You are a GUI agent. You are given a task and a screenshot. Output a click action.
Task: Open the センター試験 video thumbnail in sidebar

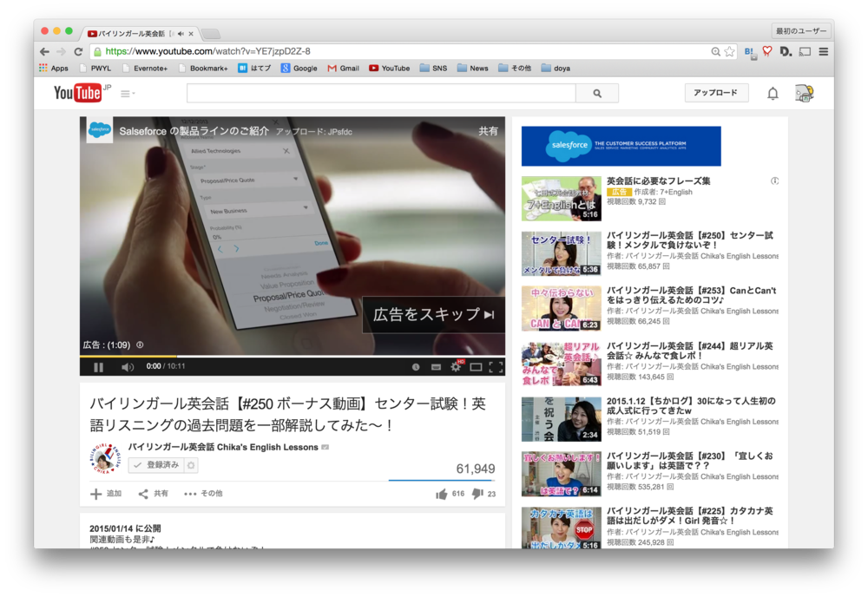(561, 253)
